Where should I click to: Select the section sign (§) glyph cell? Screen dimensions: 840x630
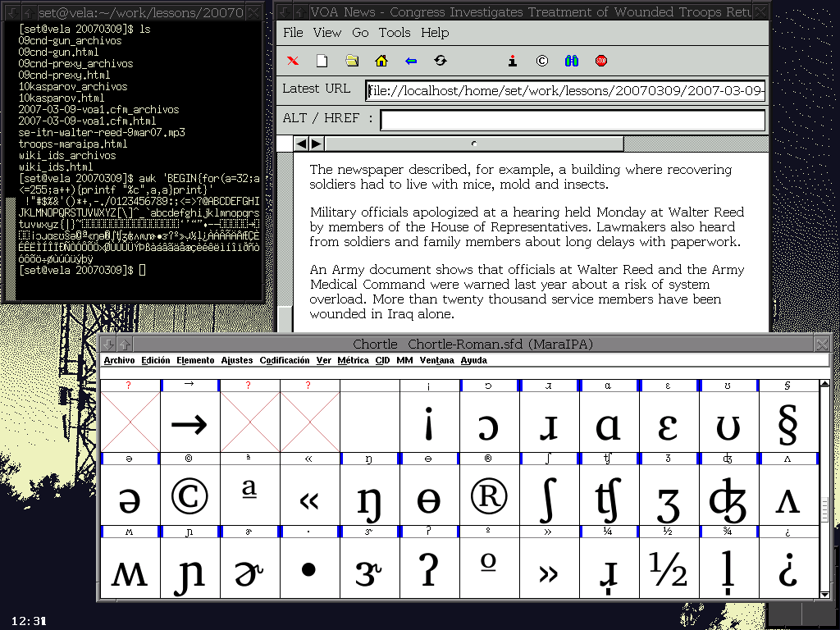pos(788,422)
